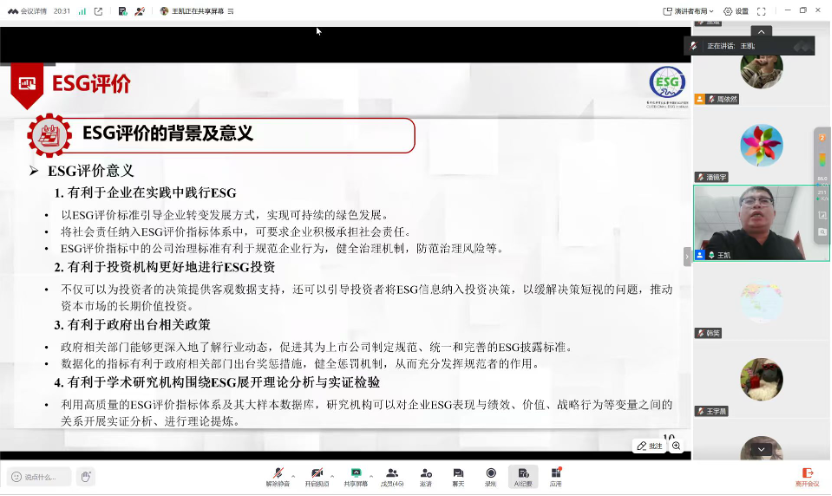Click the muted microphone status icon in top bar
The width and height of the screenshot is (832, 496).
click(140, 11)
